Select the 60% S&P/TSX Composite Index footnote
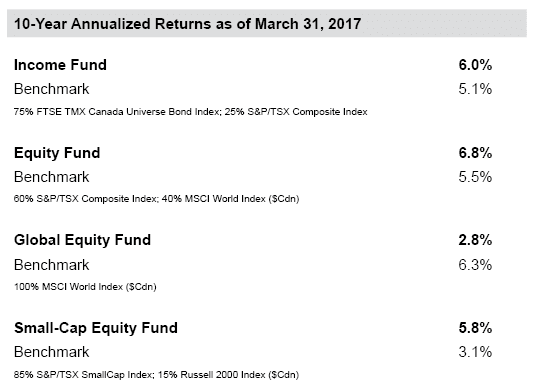 point(157,199)
